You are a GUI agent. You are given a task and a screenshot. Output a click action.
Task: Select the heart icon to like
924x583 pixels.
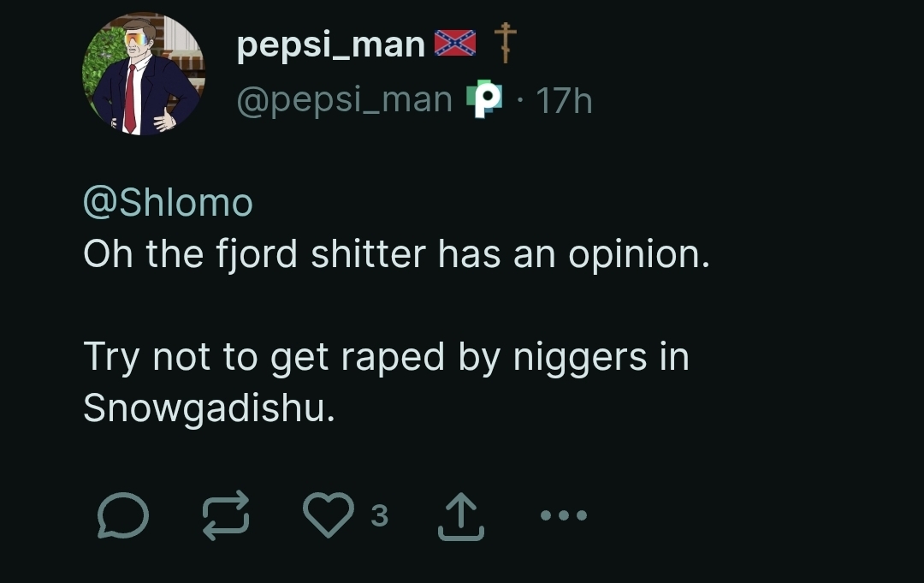pos(328,515)
